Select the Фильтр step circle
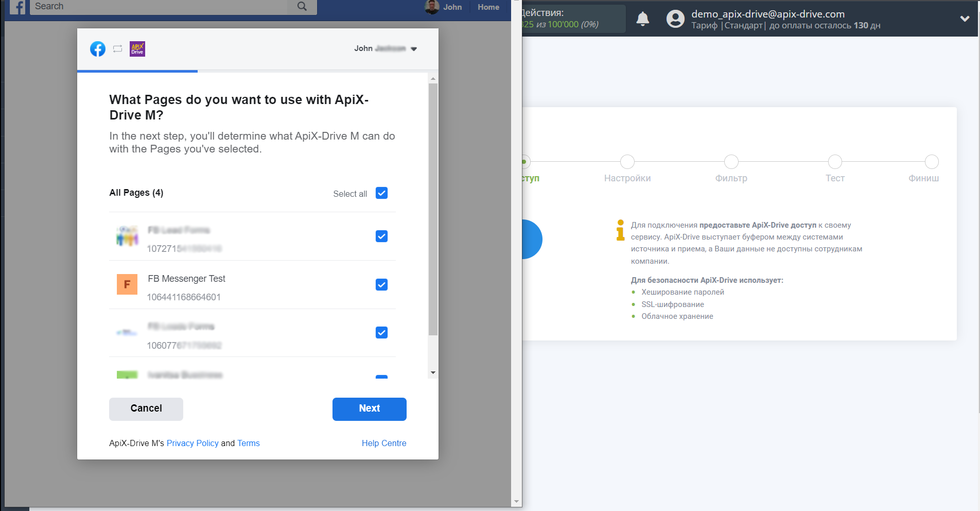This screenshot has height=511, width=980. (x=731, y=162)
